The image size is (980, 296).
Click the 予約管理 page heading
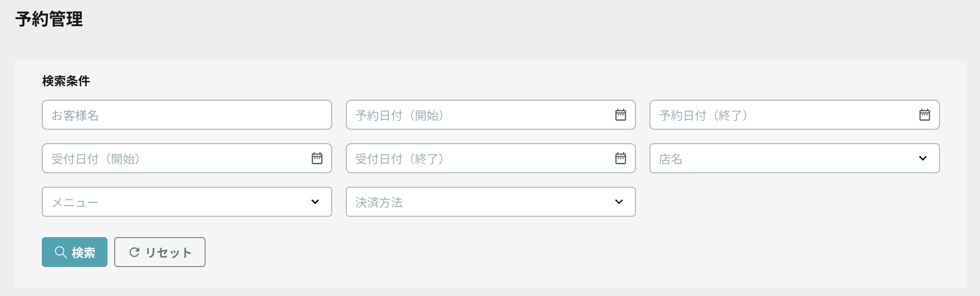point(49,19)
